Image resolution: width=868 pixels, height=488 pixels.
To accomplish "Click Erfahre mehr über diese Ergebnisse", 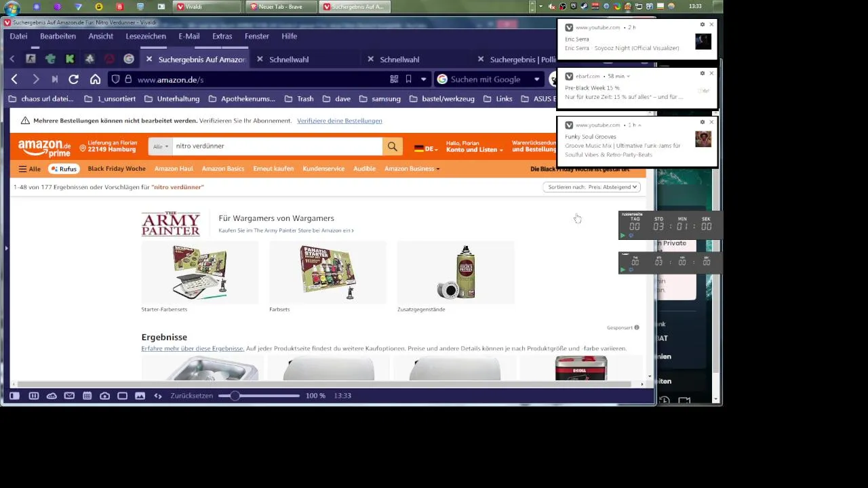I will coord(193,348).
